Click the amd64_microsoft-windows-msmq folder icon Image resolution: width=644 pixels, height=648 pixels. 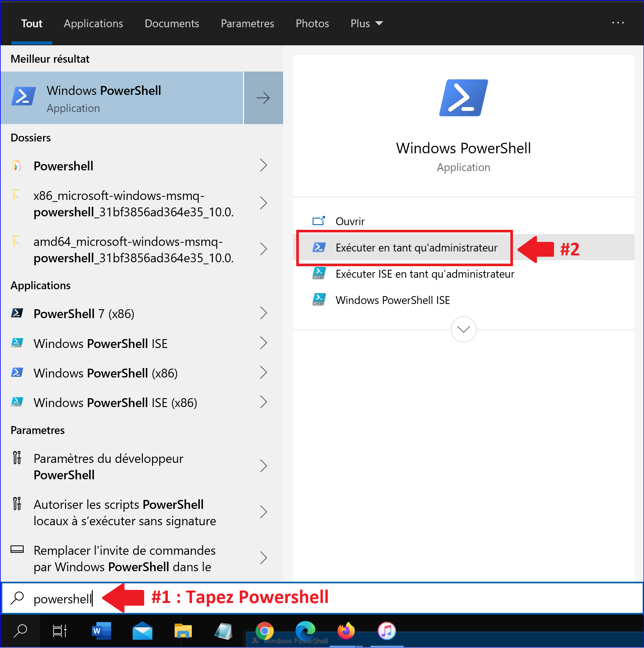pos(17,241)
